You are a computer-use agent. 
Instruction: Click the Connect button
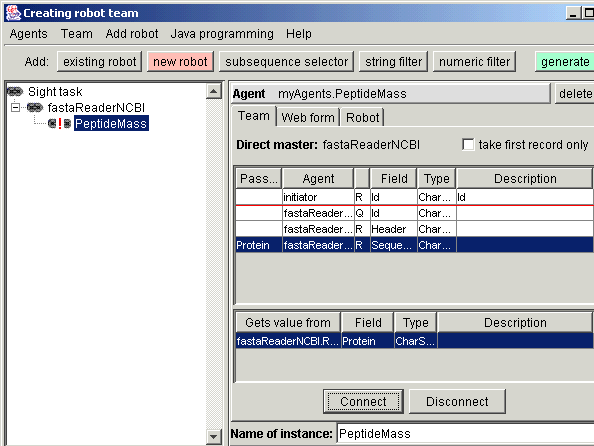(363, 401)
